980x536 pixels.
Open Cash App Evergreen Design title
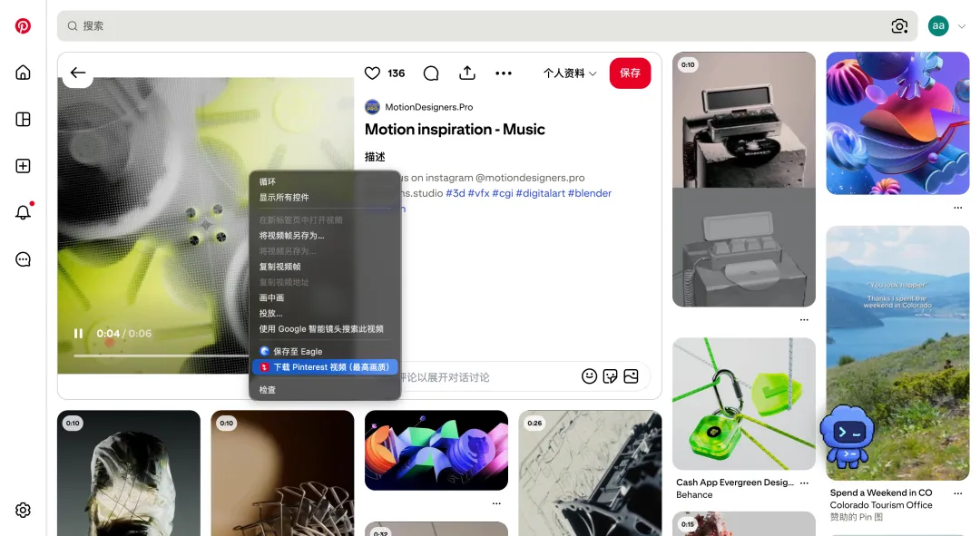(734, 482)
